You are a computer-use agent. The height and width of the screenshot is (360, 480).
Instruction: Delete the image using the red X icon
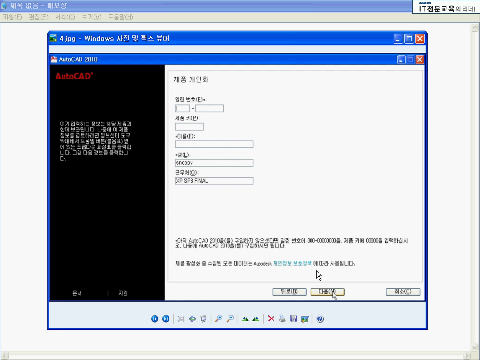271,319
